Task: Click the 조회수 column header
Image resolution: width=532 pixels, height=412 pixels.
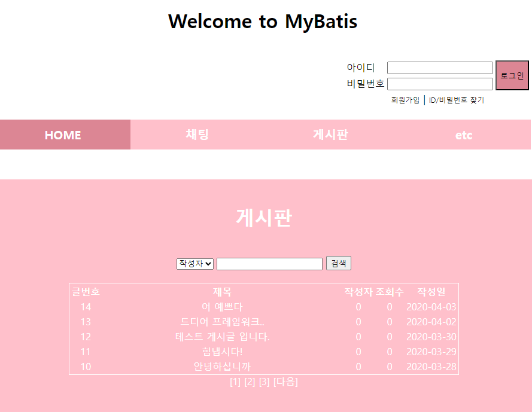Action: tap(390, 292)
